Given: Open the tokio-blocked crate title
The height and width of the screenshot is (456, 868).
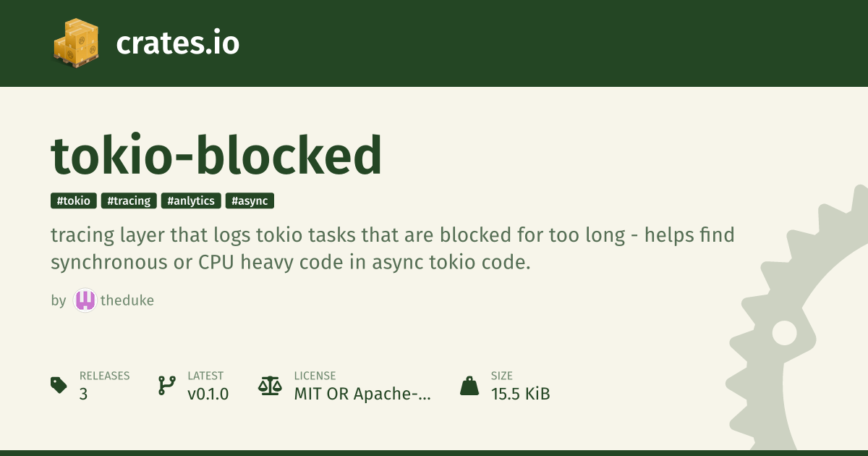Looking at the screenshot, I should click(x=216, y=156).
